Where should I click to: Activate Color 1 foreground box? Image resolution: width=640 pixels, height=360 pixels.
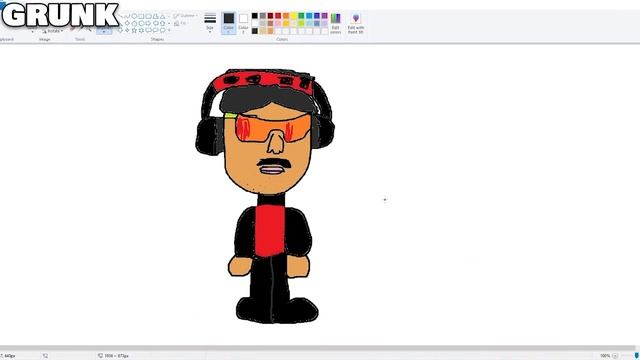point(229,23)
